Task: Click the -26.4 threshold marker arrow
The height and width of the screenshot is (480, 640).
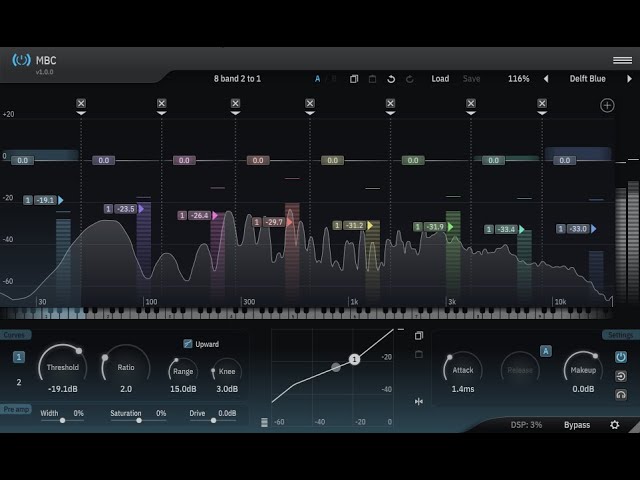Action: click(215, 216)
